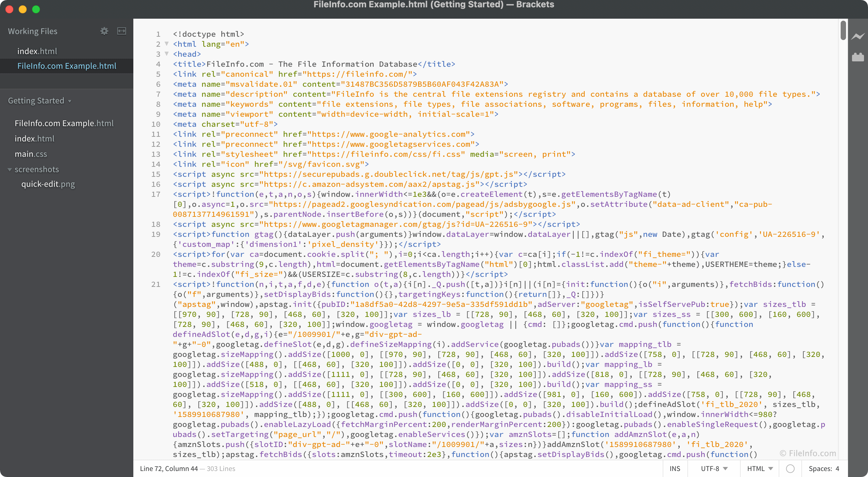Launch Live Preview from the right sidebar
The height and width of the screenshot is (477, 868).
point(858,36)
